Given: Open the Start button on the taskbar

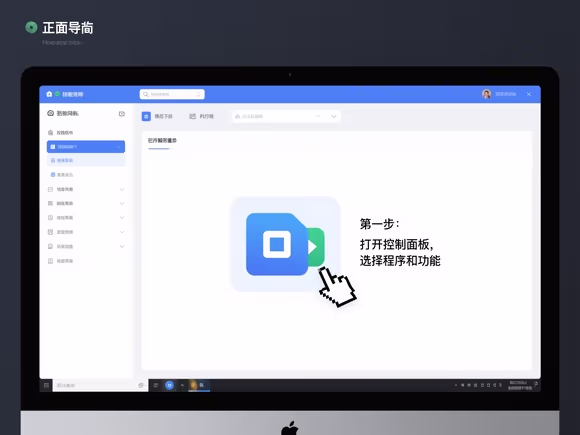Looking at the screenshot, I should click(x=46, y=385).
